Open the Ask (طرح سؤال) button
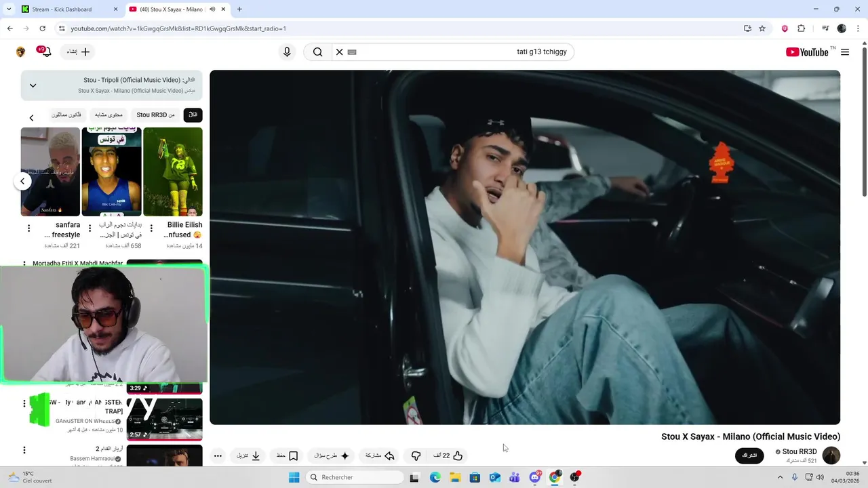Screen dimensions: 868x488 coord(332,455)
